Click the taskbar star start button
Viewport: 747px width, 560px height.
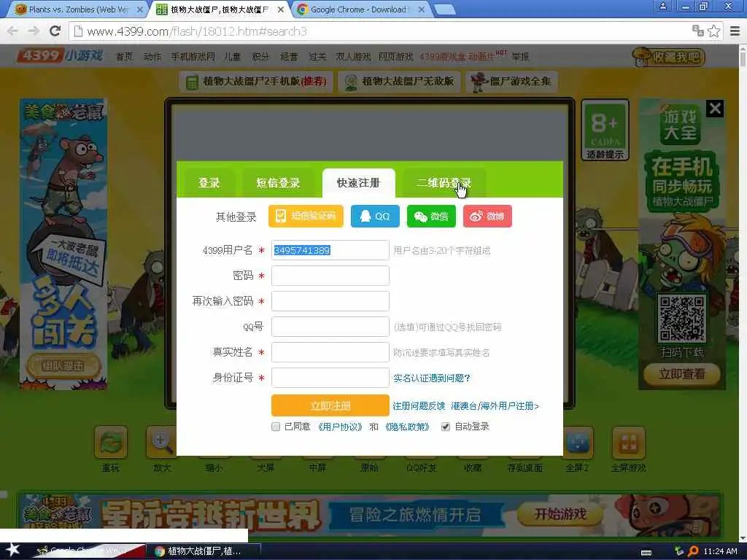[12, 550]
